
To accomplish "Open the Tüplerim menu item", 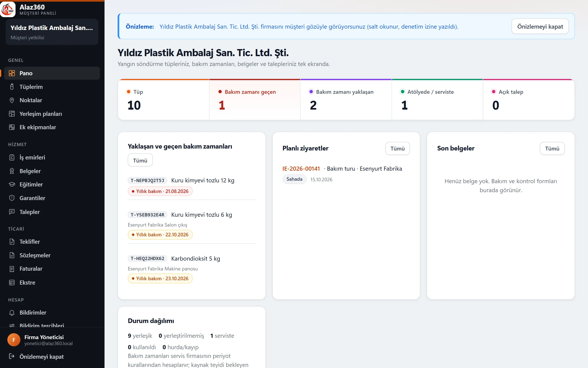I will pos(52,87).
